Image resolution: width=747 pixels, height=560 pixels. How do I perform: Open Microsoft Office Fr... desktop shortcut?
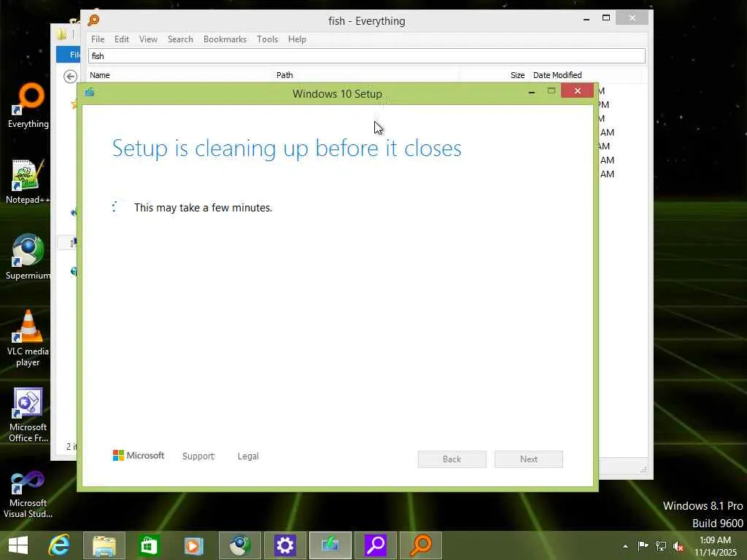pyautogui.click(x=28, y=414)
